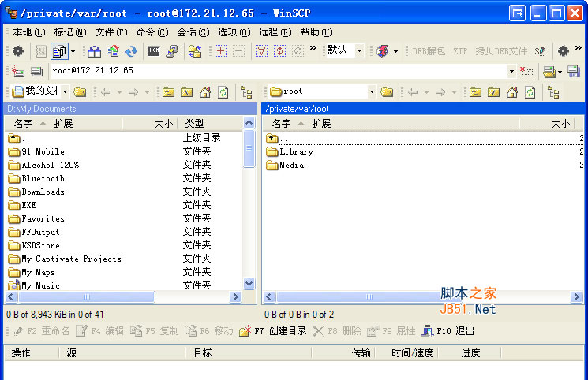Click the window system menu icon in title bar
Viewport: 588px width, 380px height.
point(11,13)
